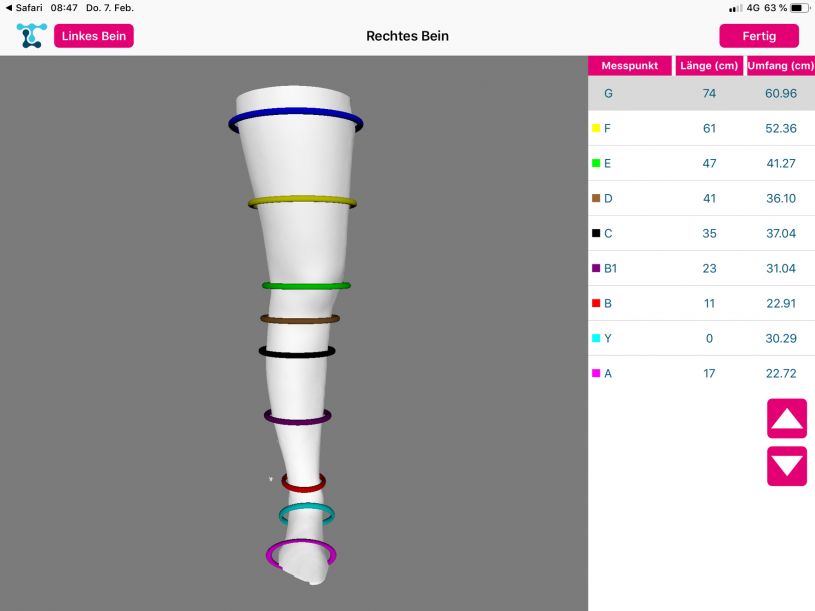Click the app logo icon in top-left
Viewport: 815px width, 611px height.
point(30,36)
